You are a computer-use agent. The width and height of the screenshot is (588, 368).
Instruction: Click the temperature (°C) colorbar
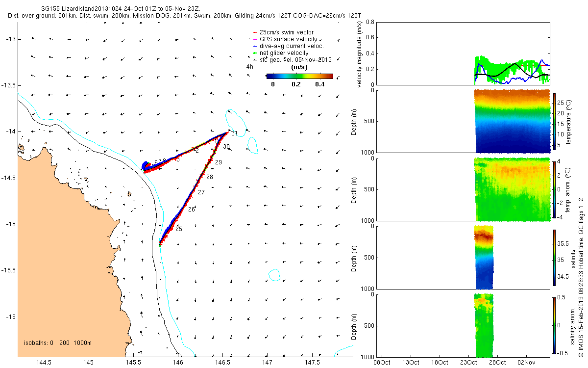(555, 121)
